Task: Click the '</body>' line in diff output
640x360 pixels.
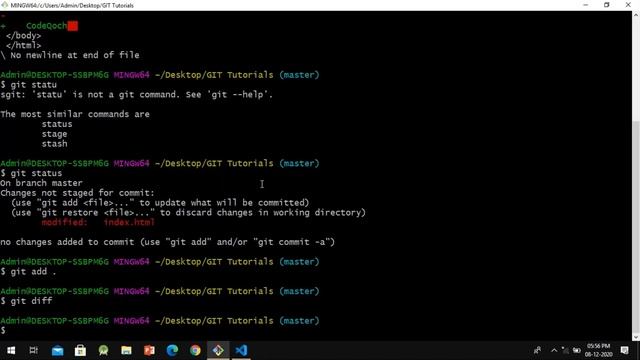Action: pyautogui.click(x=24, y=36)
